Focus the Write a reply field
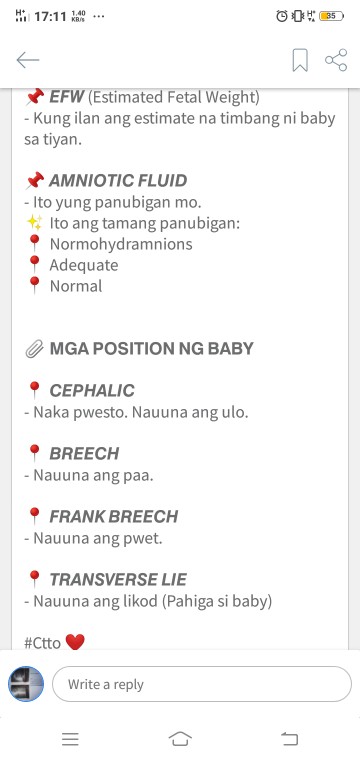The height and width of the screenshot is (760, 360). pyautogui.click(x=202, y=684)
